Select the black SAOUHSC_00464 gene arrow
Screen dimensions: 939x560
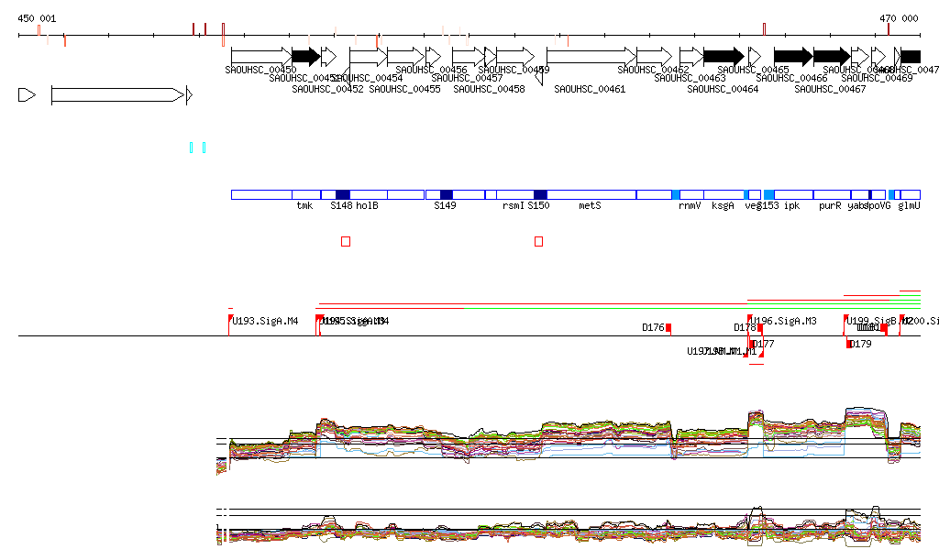pyautogui.click(x=724, y=57)
